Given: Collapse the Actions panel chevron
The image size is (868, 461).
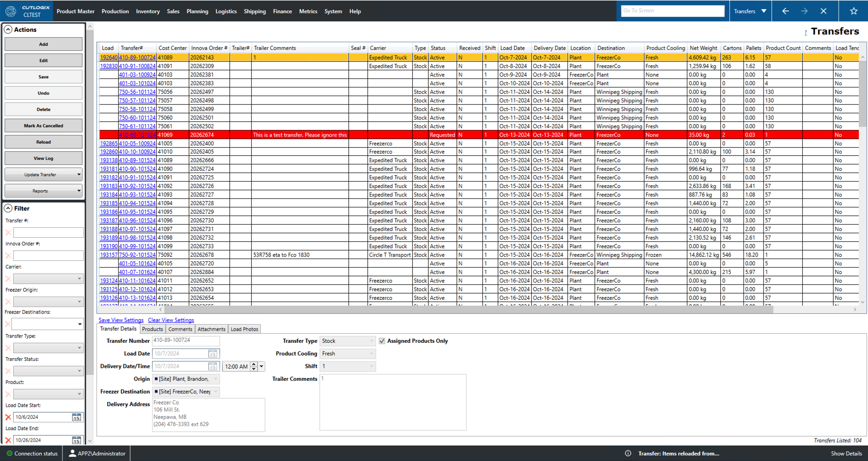Looking at the screenshot, I should (x=8, y=29).
